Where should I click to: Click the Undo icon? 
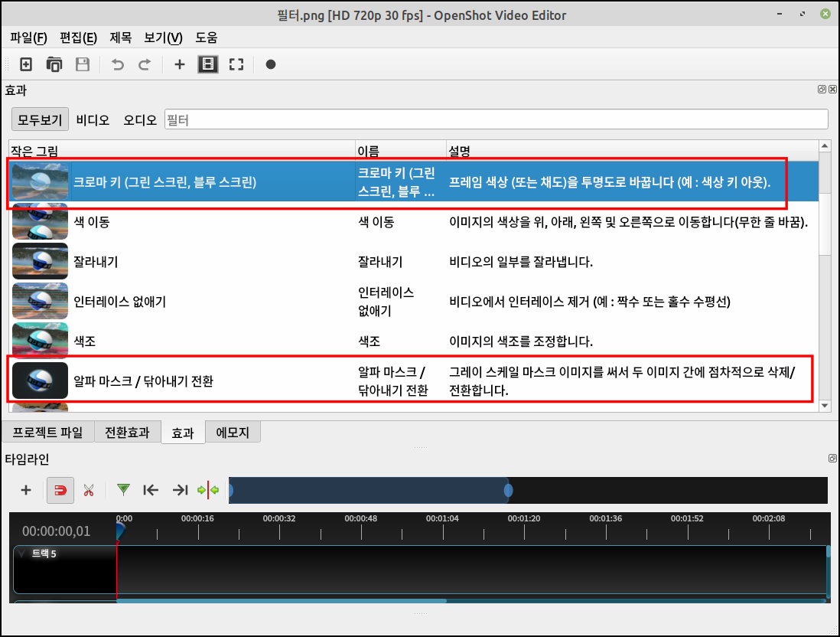[x=116, y=64]
